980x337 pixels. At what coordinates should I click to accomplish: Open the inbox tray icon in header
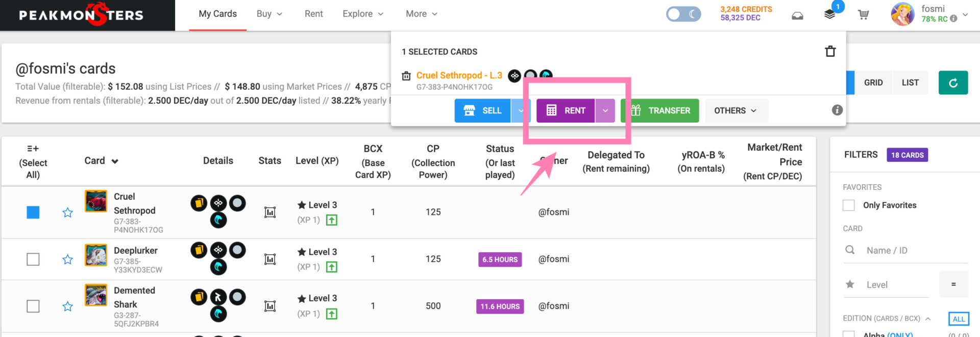point(797,16)
